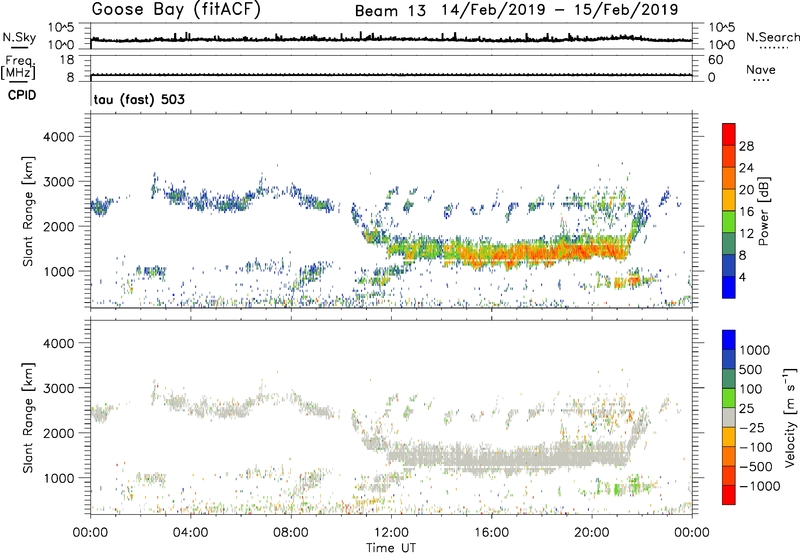Click the Power [dB] colorbar label
Screen dimensions: 800x554
pyautogui.click(x=764, y=211)
